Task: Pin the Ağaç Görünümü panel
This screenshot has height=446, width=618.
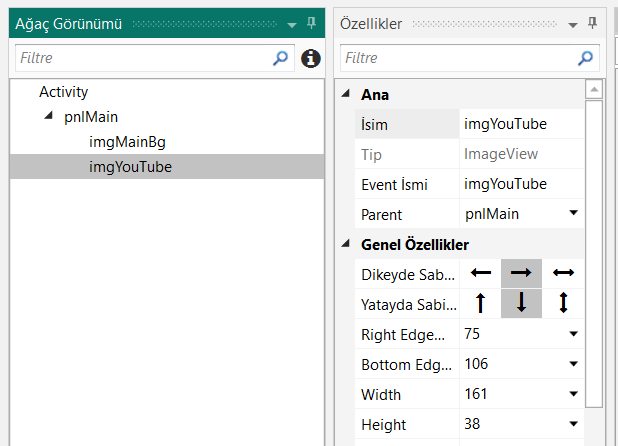Action: coord(311,23)
